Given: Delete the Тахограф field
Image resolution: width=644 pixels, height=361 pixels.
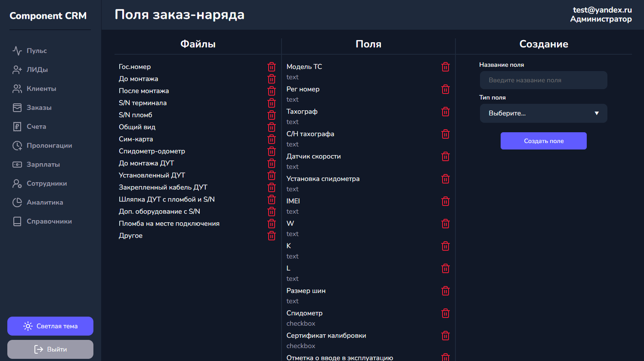Looking at the screenshot, I should pyautogui.click(x=446, y=112).
